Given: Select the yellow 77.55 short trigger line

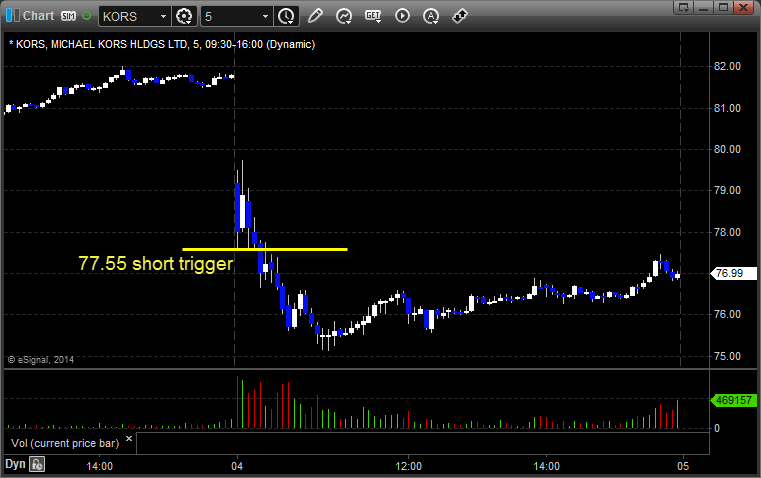Looking at the screenshot, I should [x=265, y=249].
